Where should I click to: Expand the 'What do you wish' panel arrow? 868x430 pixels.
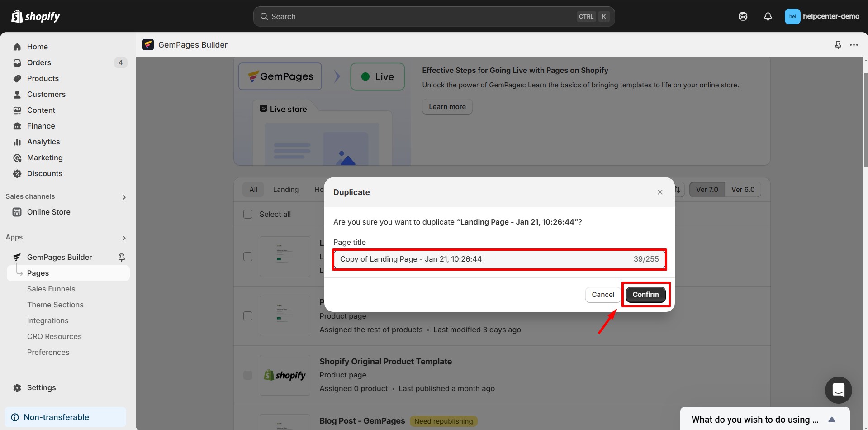click(831, 420)
